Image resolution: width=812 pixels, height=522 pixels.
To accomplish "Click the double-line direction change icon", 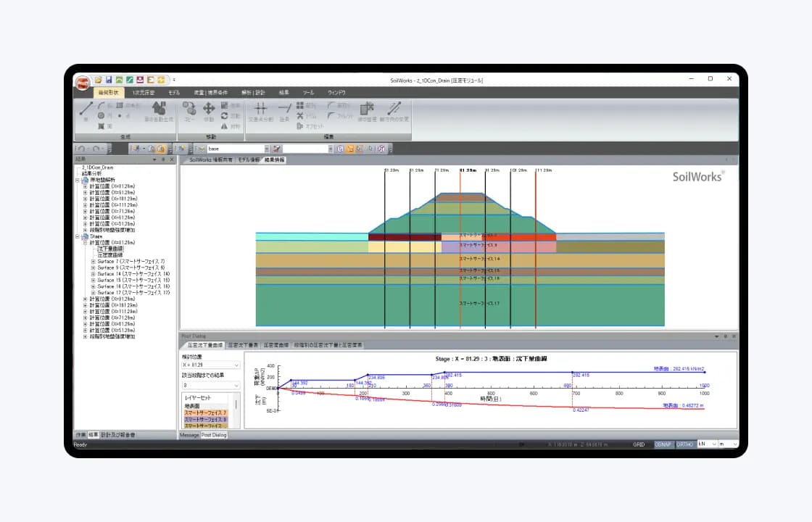I will (394, 108).
